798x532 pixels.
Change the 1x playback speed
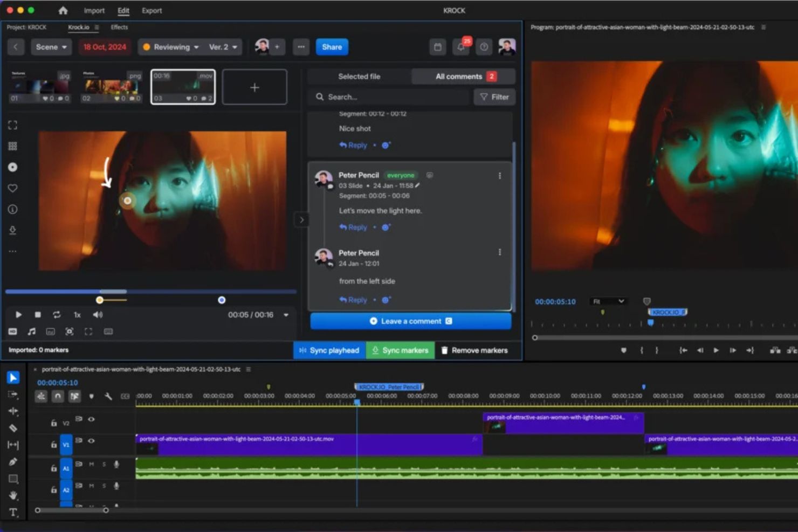click(x=77, y=315)
